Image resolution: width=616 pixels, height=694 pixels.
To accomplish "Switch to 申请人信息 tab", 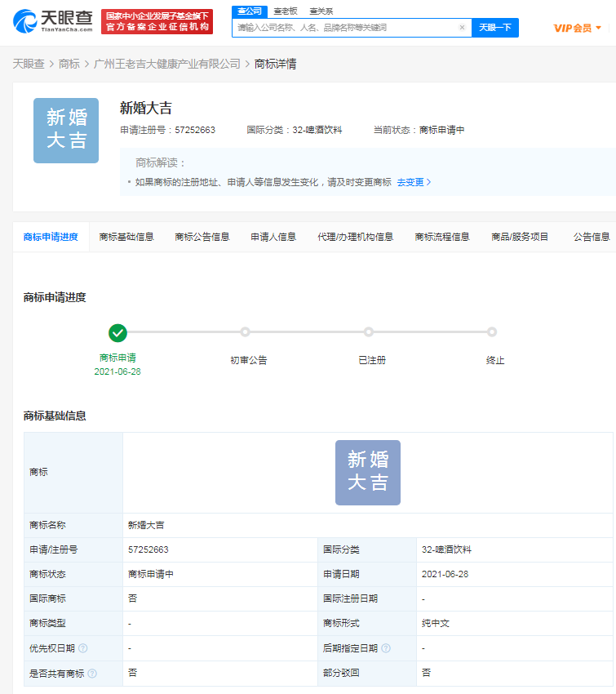I will (x=273, y=237).
